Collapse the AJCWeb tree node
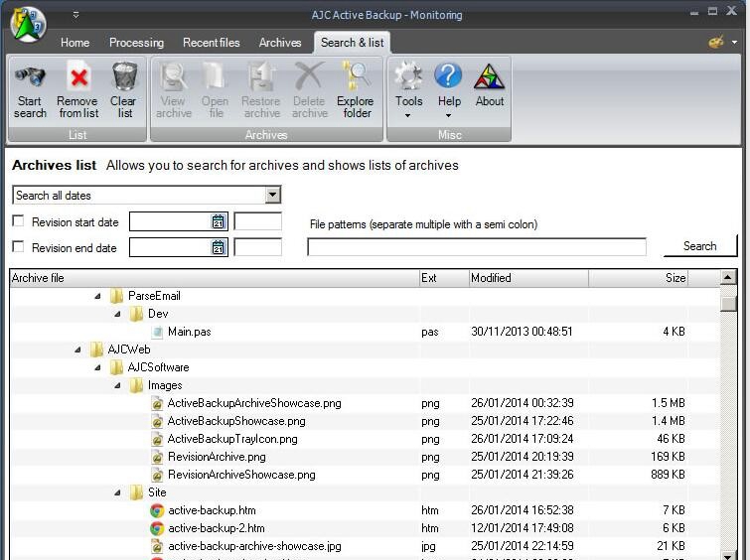This screenshot has height=560, width=750. 77,350
